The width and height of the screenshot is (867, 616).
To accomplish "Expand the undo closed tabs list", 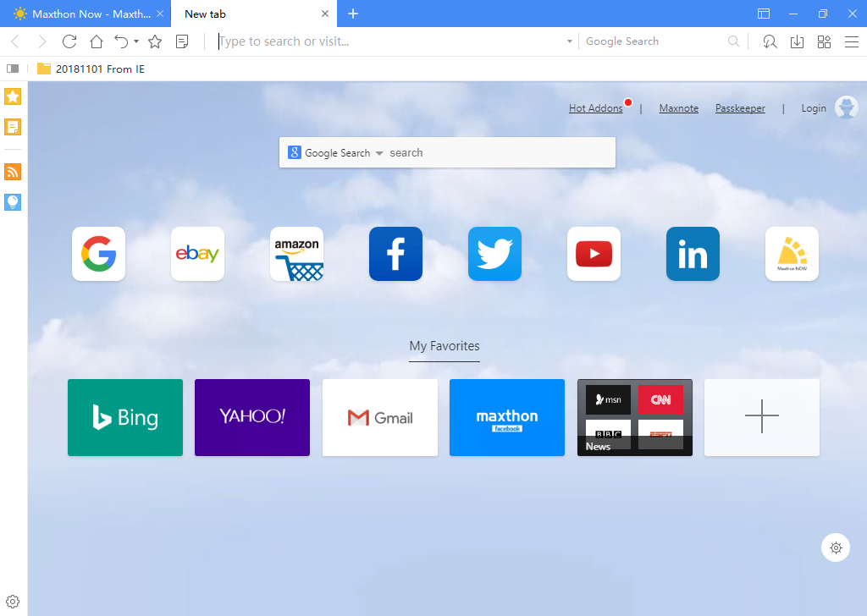I will pyautogui.click(x=136, y=41).
